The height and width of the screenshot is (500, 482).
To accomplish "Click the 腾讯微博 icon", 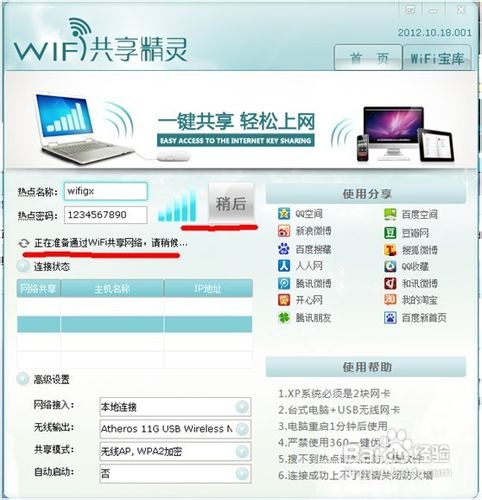I will [284, 283].
